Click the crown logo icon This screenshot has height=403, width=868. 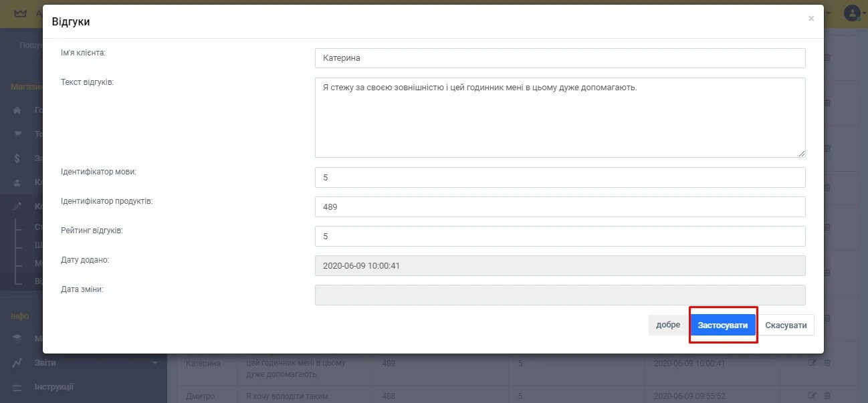point(20,13)
